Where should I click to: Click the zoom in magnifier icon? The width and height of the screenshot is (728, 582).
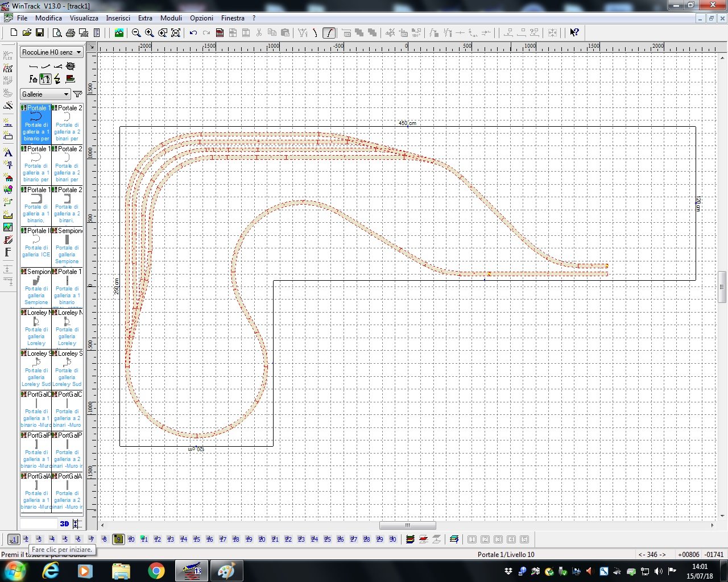(149, 33)
